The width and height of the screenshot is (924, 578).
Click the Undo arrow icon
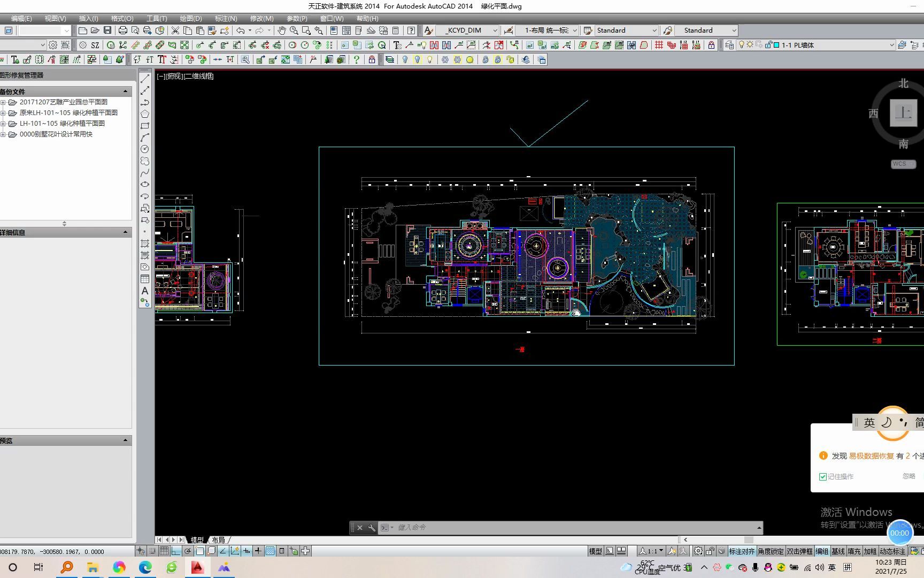tap(241, 31)
